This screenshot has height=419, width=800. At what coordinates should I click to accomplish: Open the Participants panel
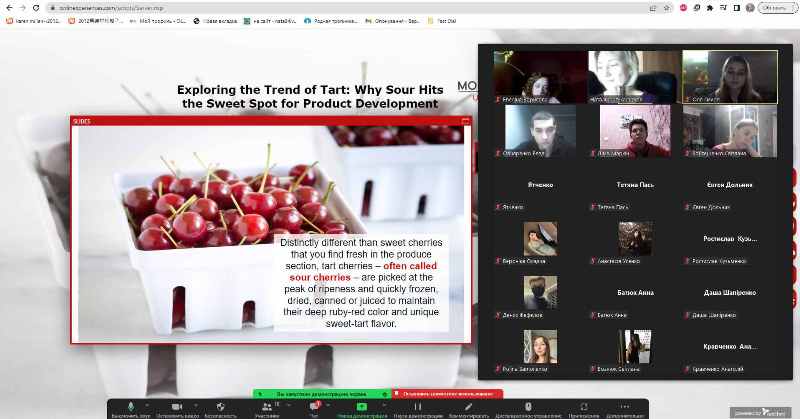[x=267, y=409]
